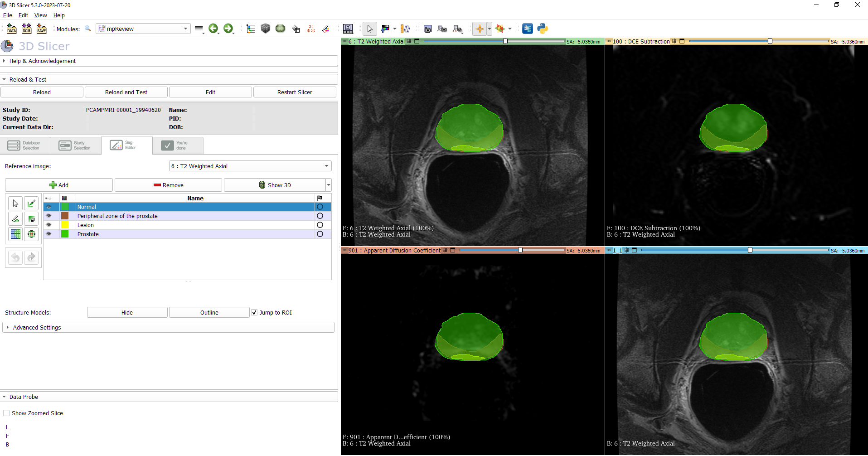Hide the Lesion segment via eye icon
Image resolution: width=868 pixels, height=456 pixels.
[x=49, y=225]
